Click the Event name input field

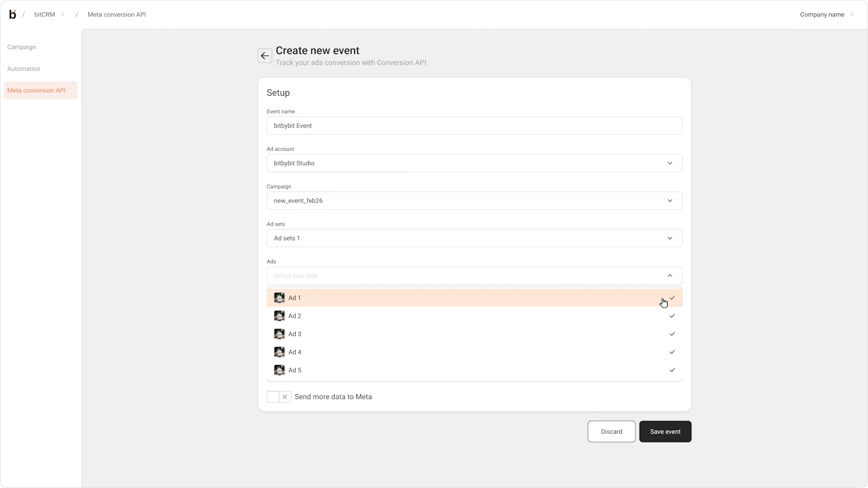point(474,126)
